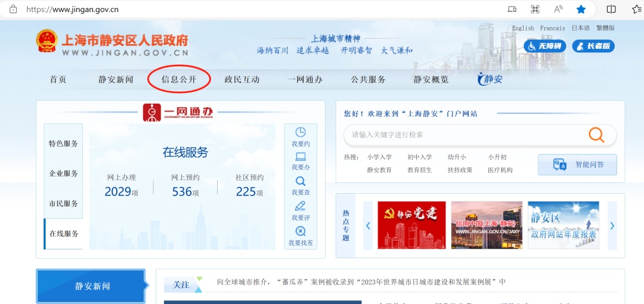This screenshot has height=304, width=644.
Task: Switch to 繁體版 traditional Chinese
Action: pyautogui.click(x=605, y=28)
